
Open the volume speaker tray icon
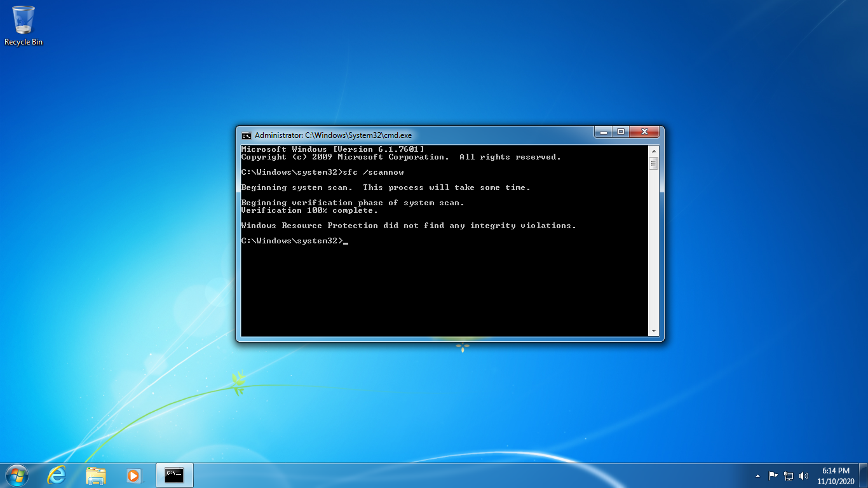[804, 475]
